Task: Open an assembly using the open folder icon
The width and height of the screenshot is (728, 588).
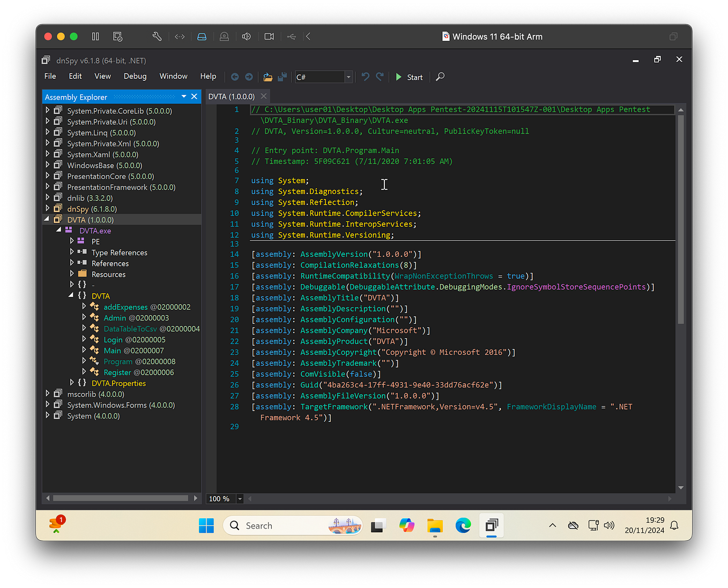Action: pos(268,77)
